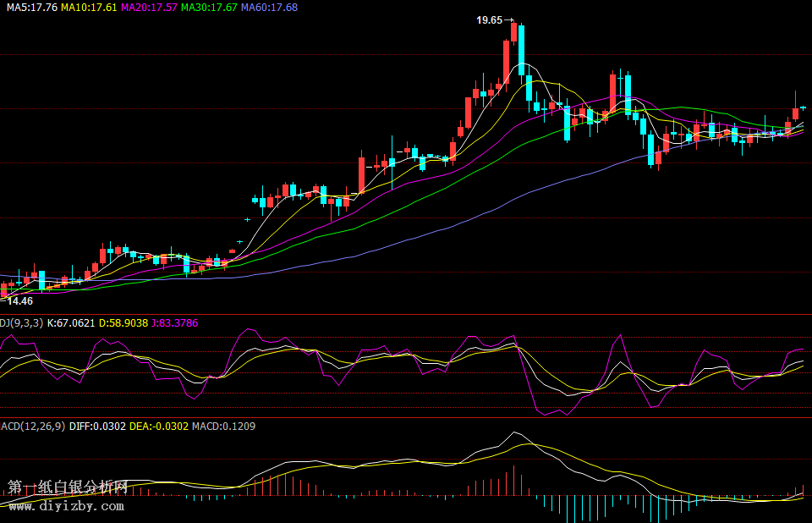
Task: Click the magenta MA20:17.57 label
Action: pyautogui.click(x=149, y=7)
